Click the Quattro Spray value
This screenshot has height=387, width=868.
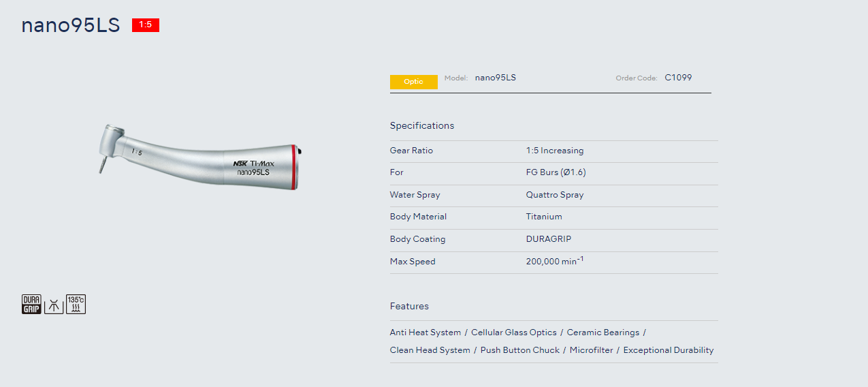point(554,195)
